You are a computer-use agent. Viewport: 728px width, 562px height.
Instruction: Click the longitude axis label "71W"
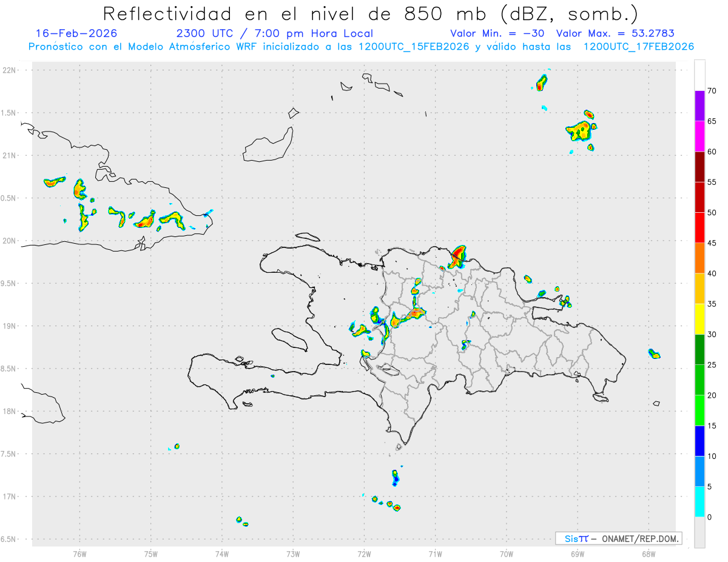coord(435,553)
